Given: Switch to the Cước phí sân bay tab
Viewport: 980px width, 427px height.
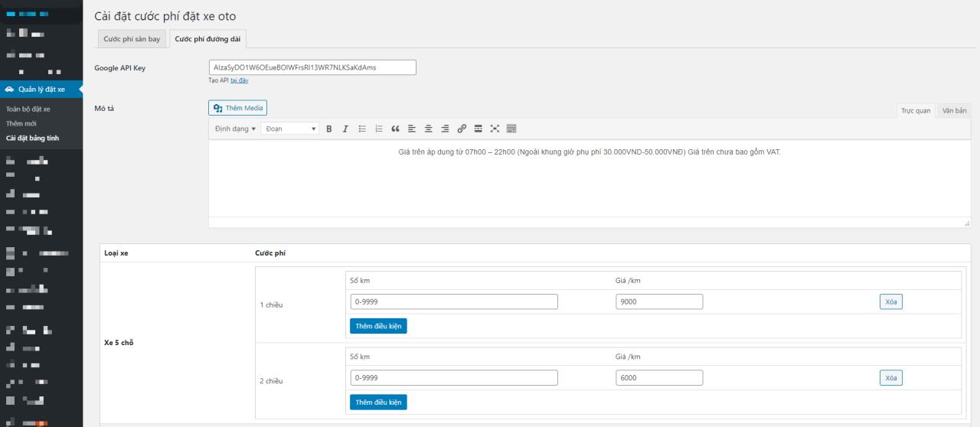Looking at the screenshot, I should (x=132, y=39).
